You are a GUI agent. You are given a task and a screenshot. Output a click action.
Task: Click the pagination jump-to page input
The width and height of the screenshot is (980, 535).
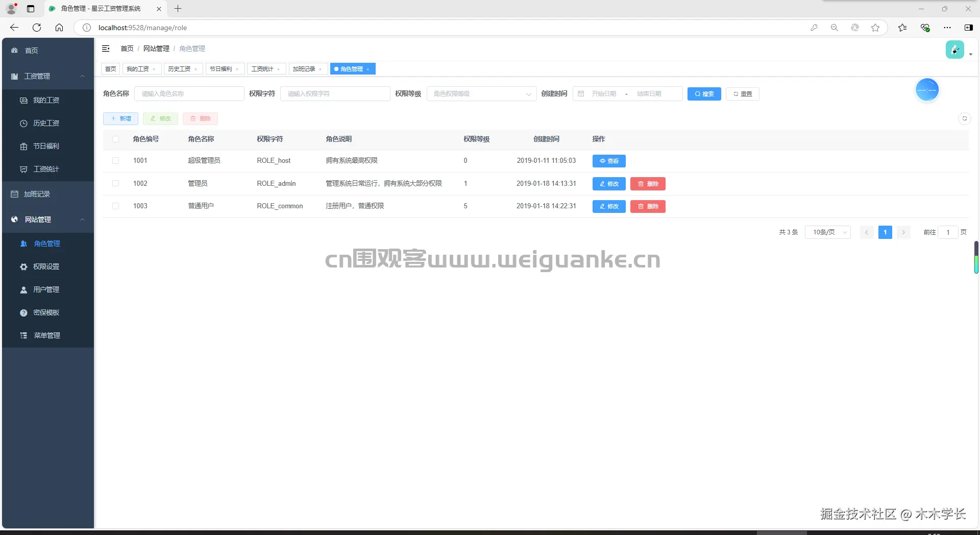948,232
